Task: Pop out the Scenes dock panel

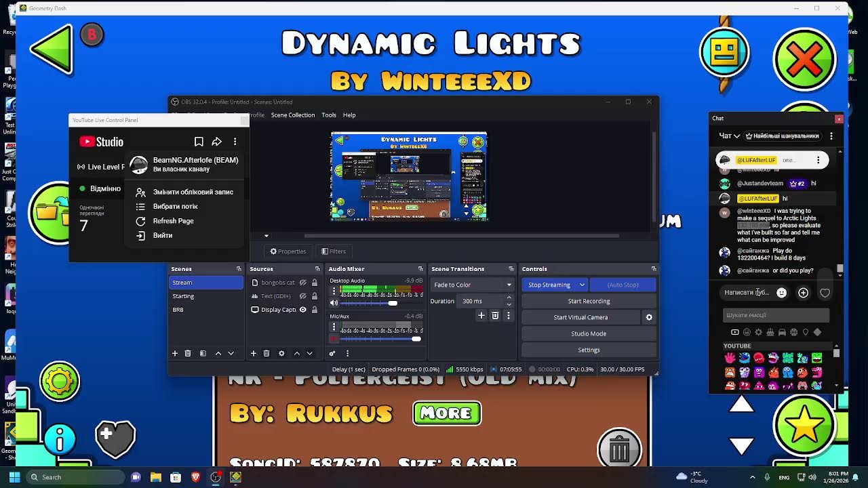Action: point(239,269)
